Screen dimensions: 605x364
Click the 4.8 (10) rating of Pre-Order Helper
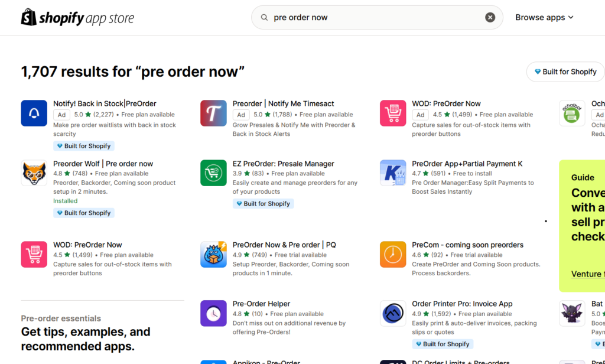pos(248,314)
